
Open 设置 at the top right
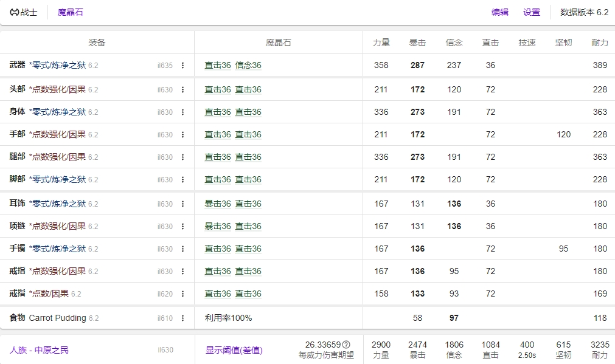530,12
